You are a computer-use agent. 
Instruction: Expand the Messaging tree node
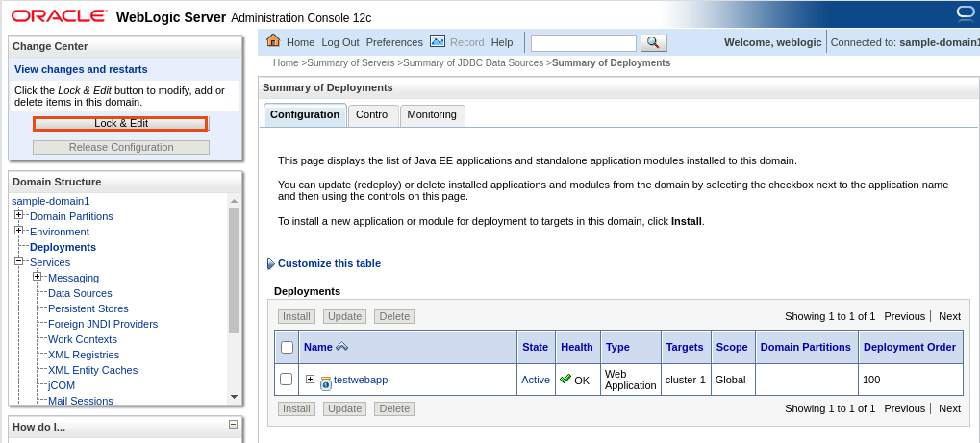[37, 276]
